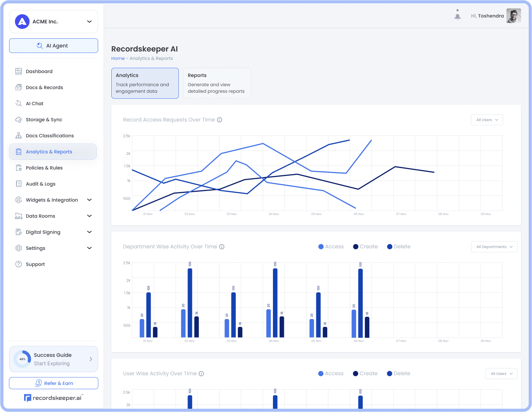Expand the Digital Signing chevron
Viewport: 532px width, 412px height.
tap(89, 232)
